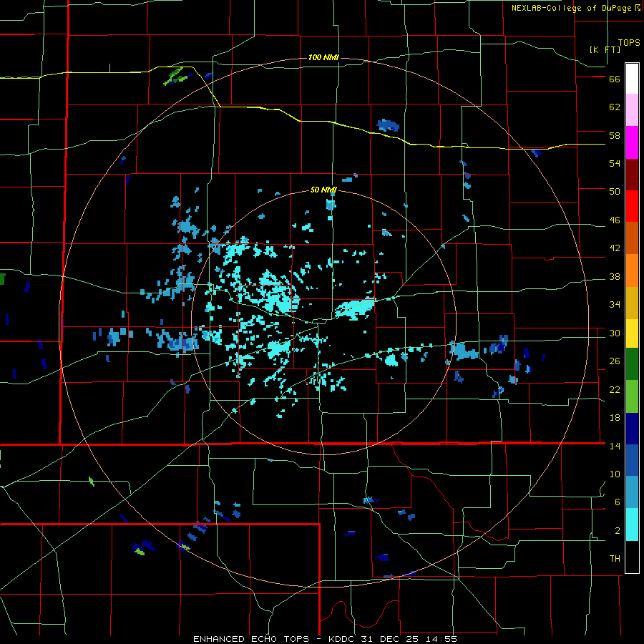The image size is (644, 644).
Task: Click the 26 legend value
Action: pos(615,361)
